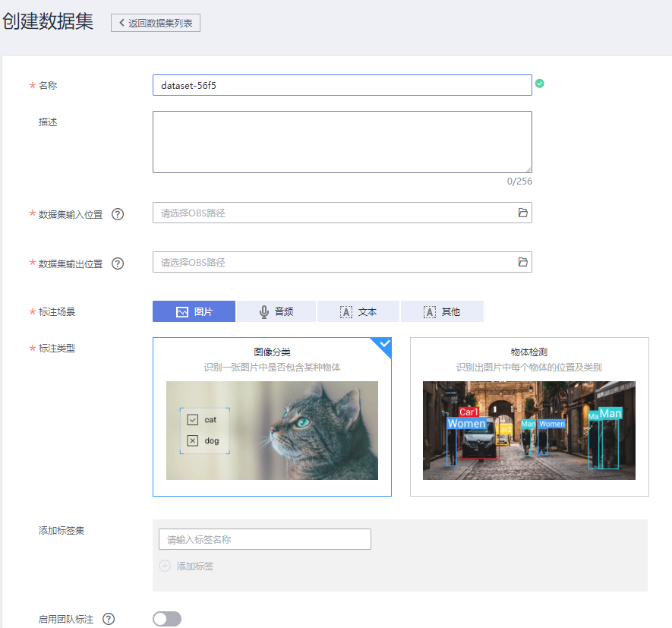Click the 标注场景 field label
This screenshot has width=672, height=628.
(57, 311)
